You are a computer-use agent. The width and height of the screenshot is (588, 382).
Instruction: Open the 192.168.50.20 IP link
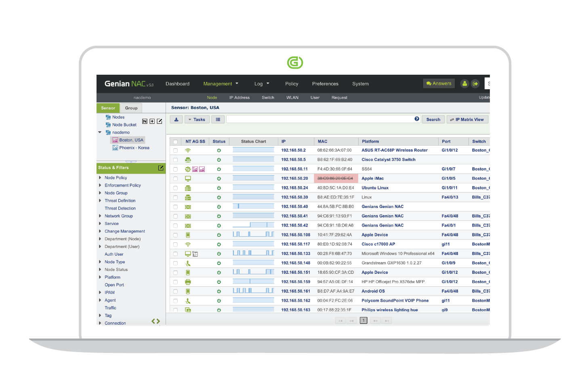tap(294, 178)
